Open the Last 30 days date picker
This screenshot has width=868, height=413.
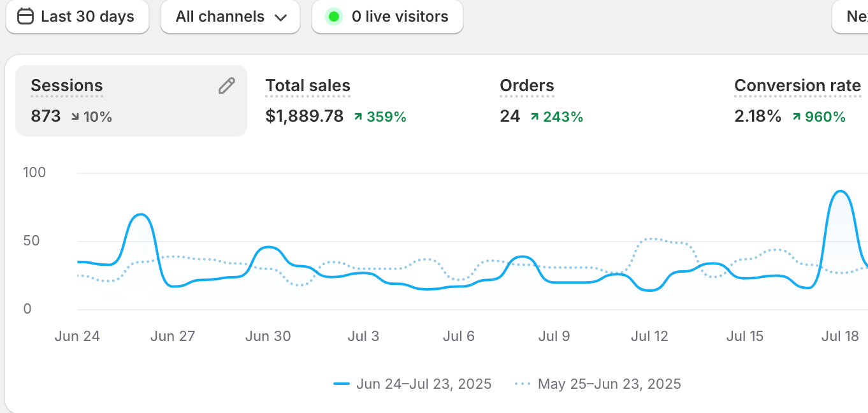point(77,17)
